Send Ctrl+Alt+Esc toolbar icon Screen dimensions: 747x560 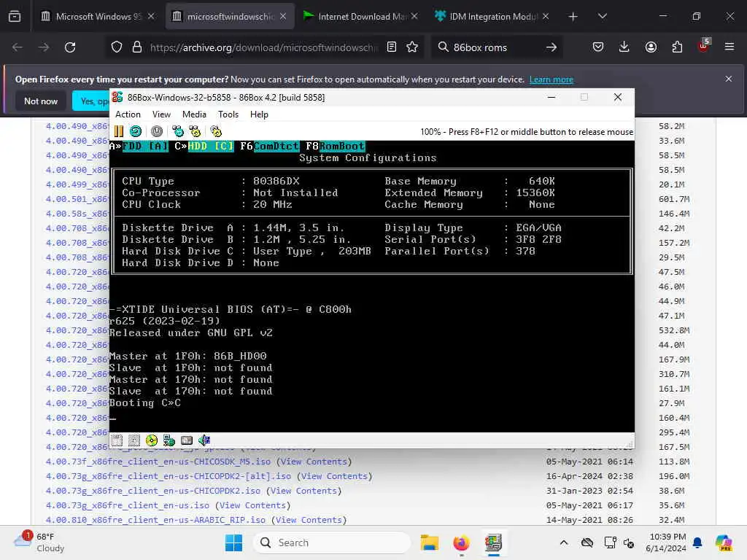(195, 131)
